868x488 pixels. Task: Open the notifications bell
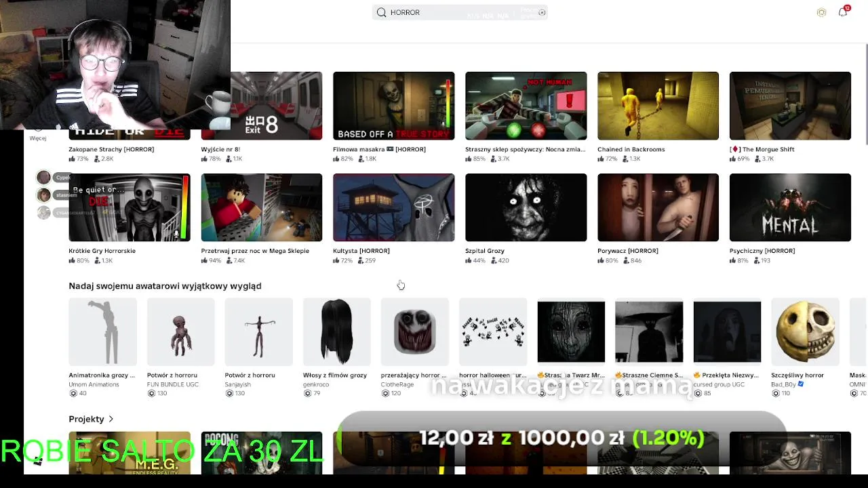[843, 12]
